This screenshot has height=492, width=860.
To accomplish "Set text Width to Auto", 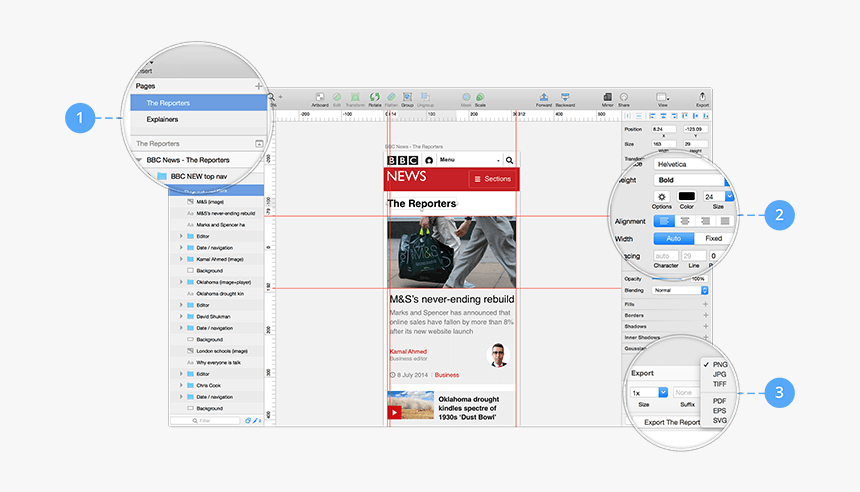I will [x=674, y=239].
